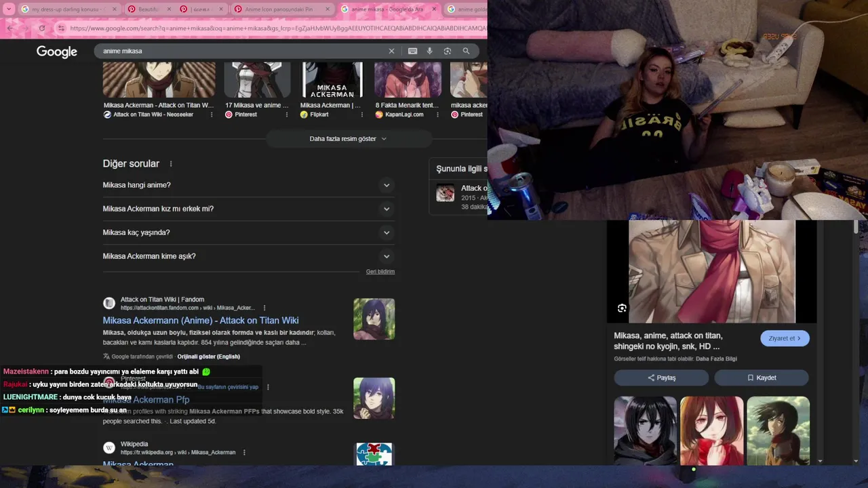This screenshot has height=488, width=868.
Task: Click the browser address bar URL
Action: (278, 28)
